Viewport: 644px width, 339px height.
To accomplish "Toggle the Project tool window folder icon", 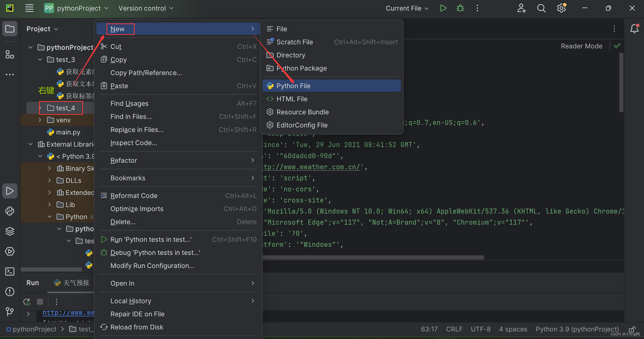I will click(x=10, y=29).
